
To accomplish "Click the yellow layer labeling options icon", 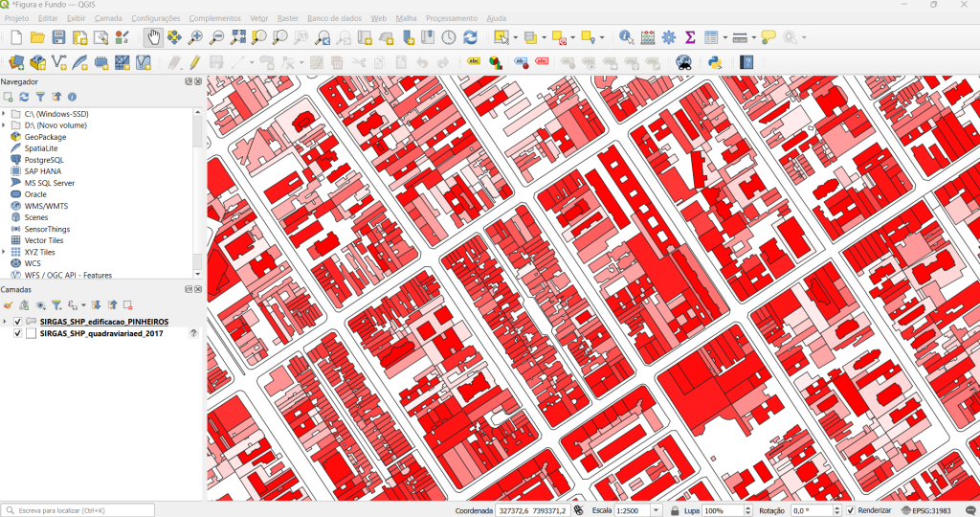I will click(x=474, y=62).
